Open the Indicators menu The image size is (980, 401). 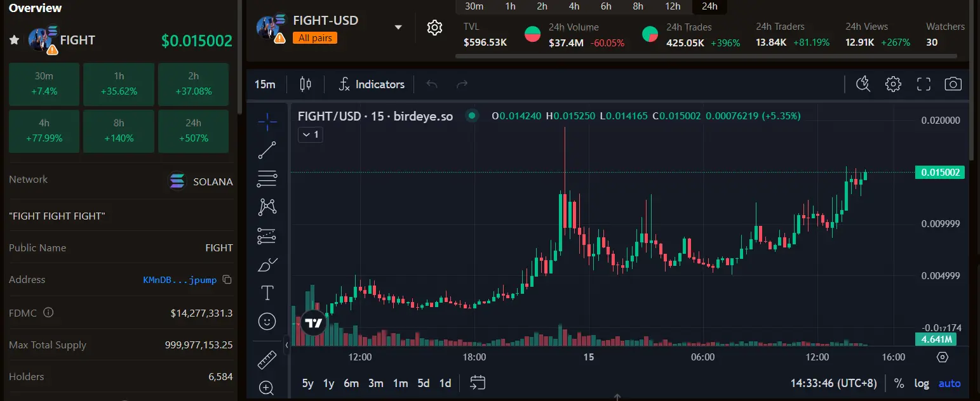379,83
